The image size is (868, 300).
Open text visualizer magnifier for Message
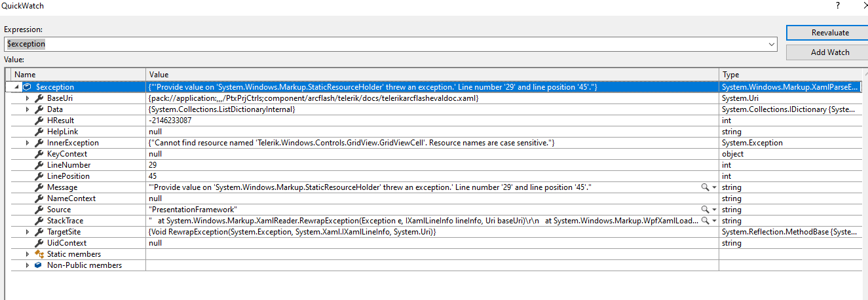[x=705, y=187]
